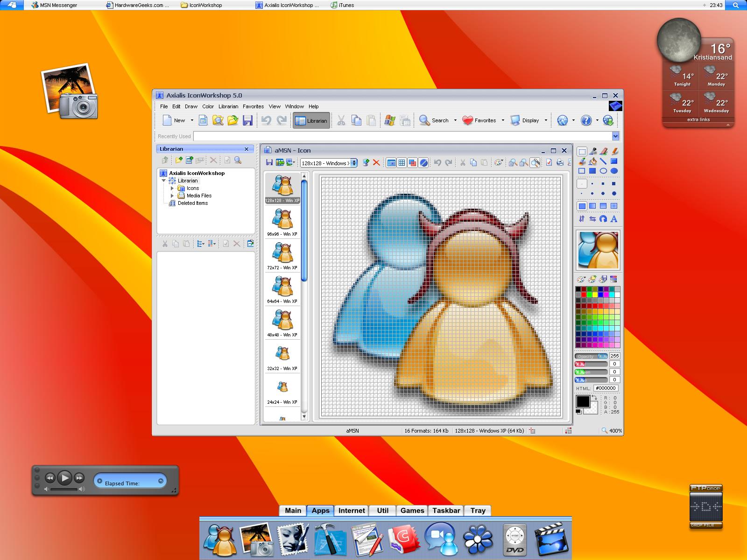Click Zoom In magnifier in editor toolbar
This screenshot has height=560, width=747.
pyautogui.click(x=513, y=162)
